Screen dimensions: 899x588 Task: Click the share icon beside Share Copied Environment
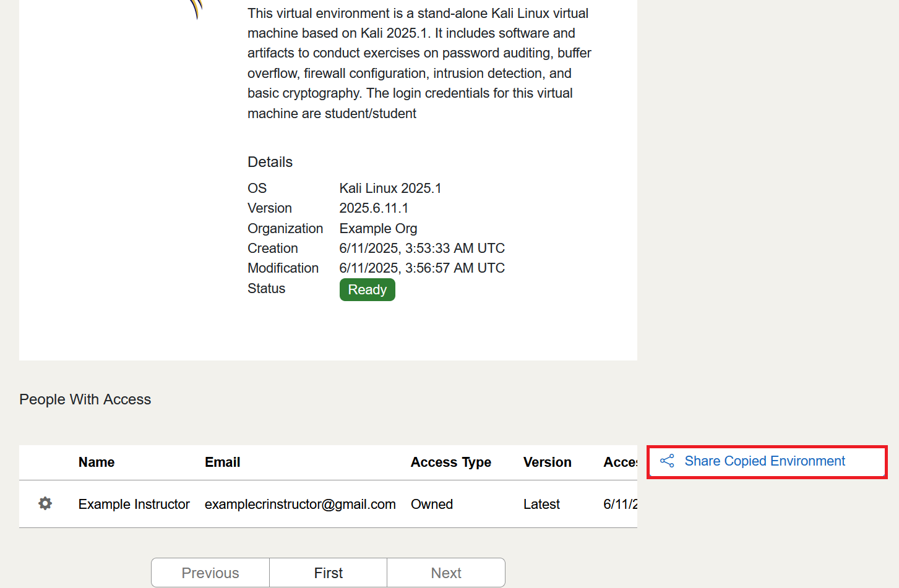(667, 461)
